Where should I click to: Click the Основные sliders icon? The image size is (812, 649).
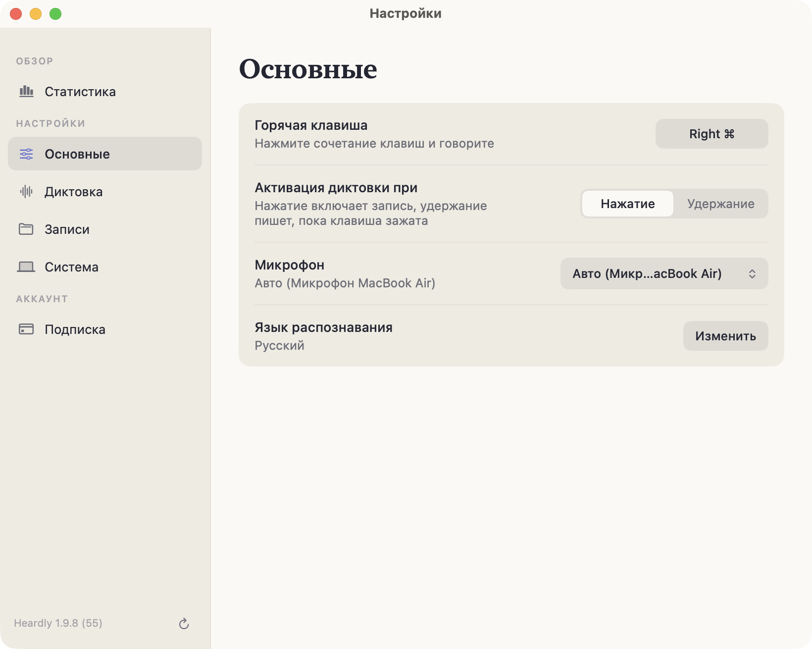click(26, 154)
